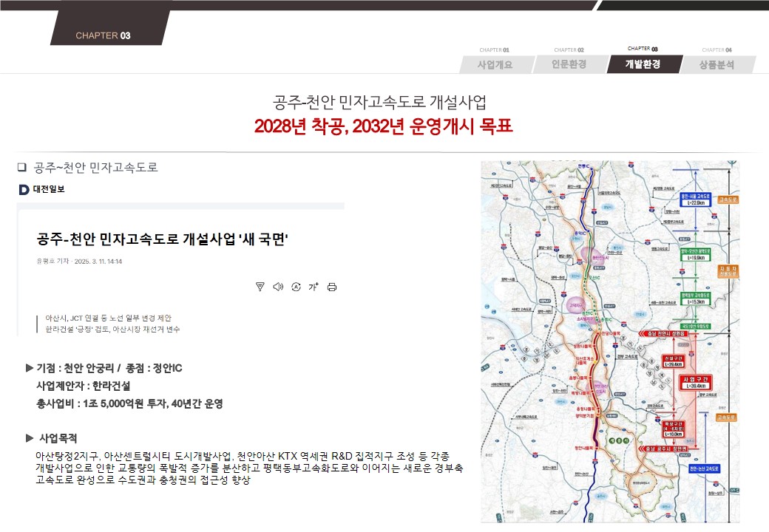769x532 pixels.
Task: Click the green 'L=15.3km' map label
Action: (696, 299)
